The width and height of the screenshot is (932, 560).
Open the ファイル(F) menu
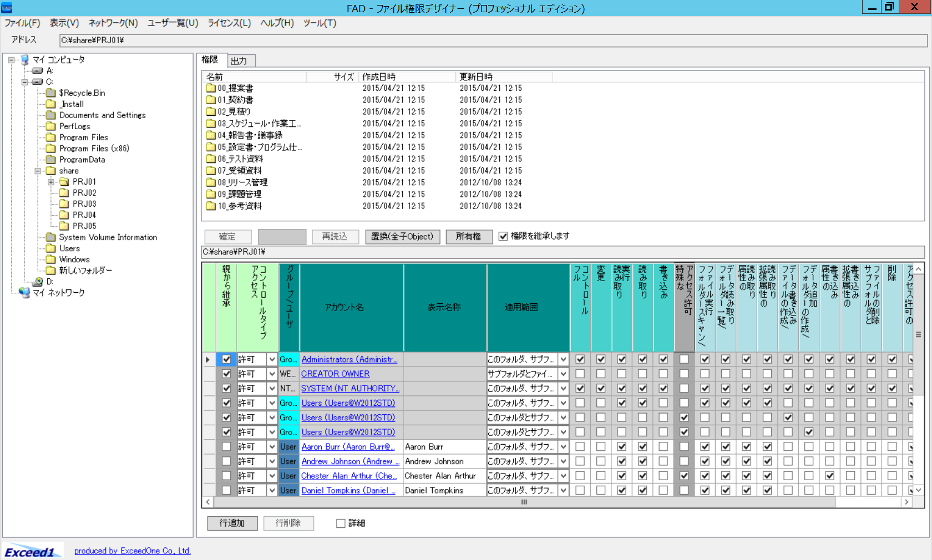pyautogui.click(x=22, y=23)
